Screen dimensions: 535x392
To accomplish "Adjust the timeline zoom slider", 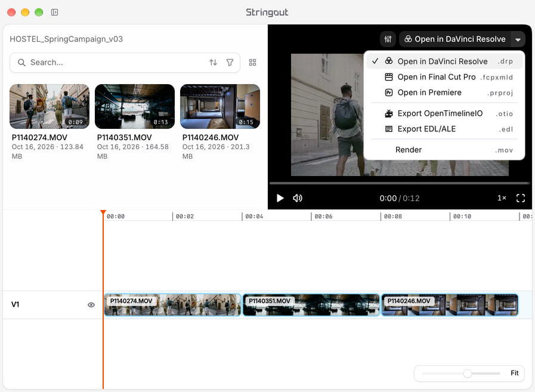I will pos(467,374).
